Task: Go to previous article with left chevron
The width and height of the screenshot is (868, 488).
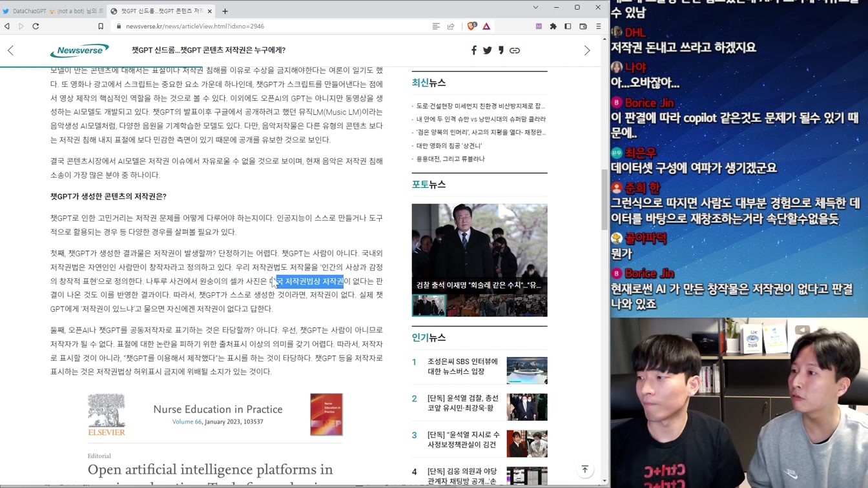Action: [x=11, y=50]
